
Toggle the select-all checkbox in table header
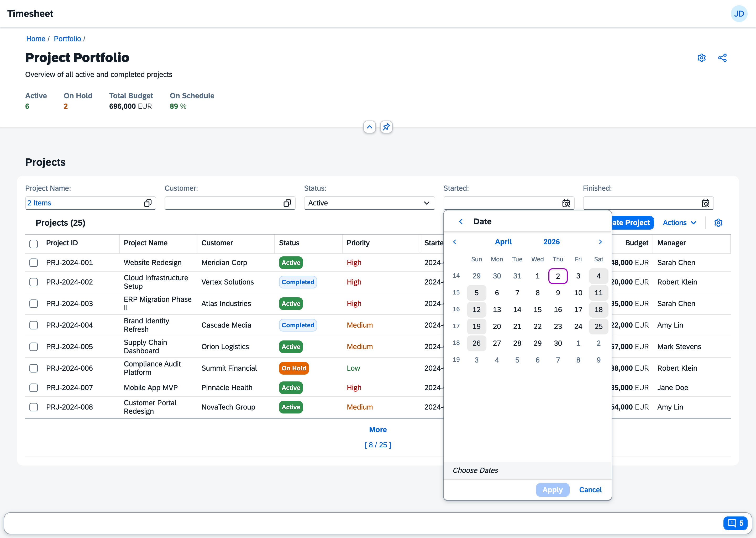tap(33, 244)
